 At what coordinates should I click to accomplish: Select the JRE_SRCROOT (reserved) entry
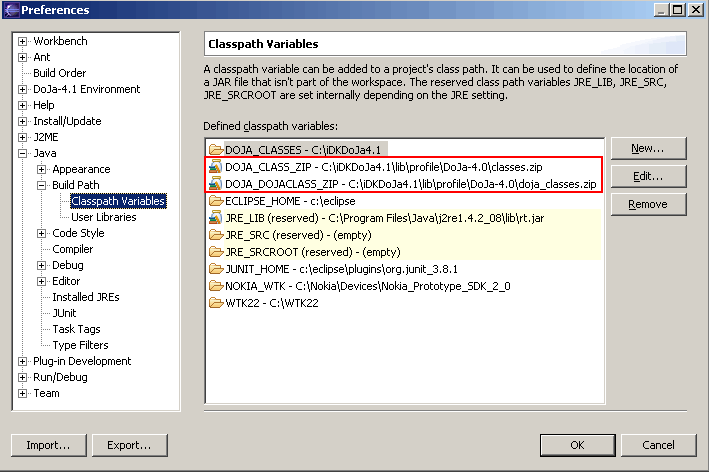(x=313, y=252)
